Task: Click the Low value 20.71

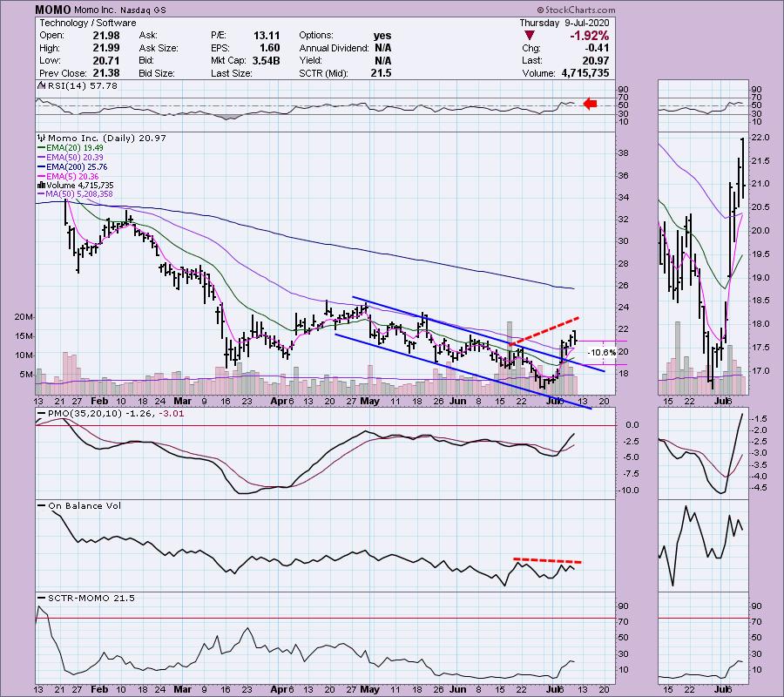Action: coord(106,60)
